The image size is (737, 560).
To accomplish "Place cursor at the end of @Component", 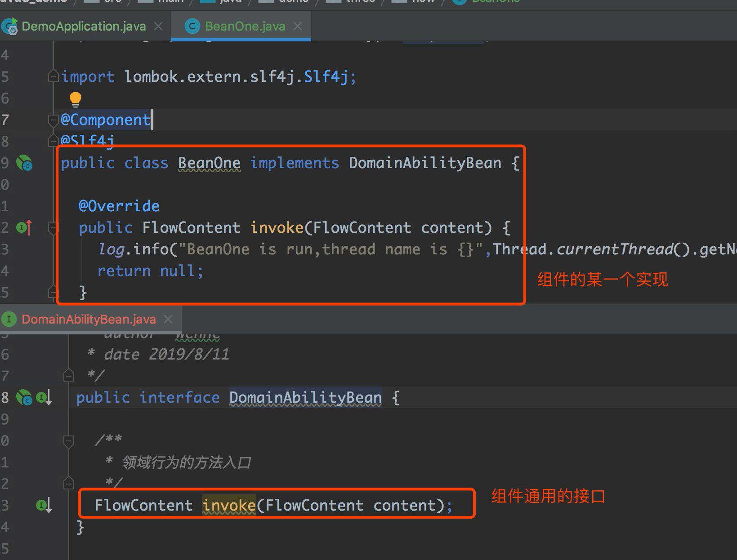I will [152, 120].
